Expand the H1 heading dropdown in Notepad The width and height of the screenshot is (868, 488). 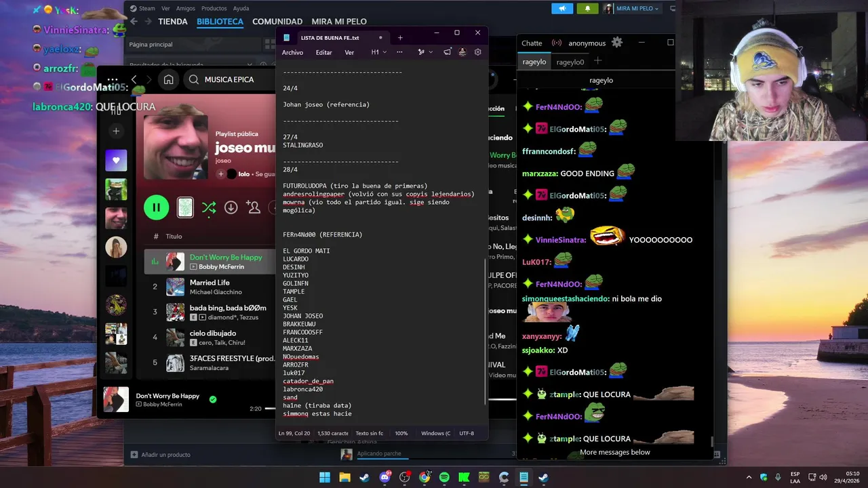pyautogui.click(x=379, y=52)
